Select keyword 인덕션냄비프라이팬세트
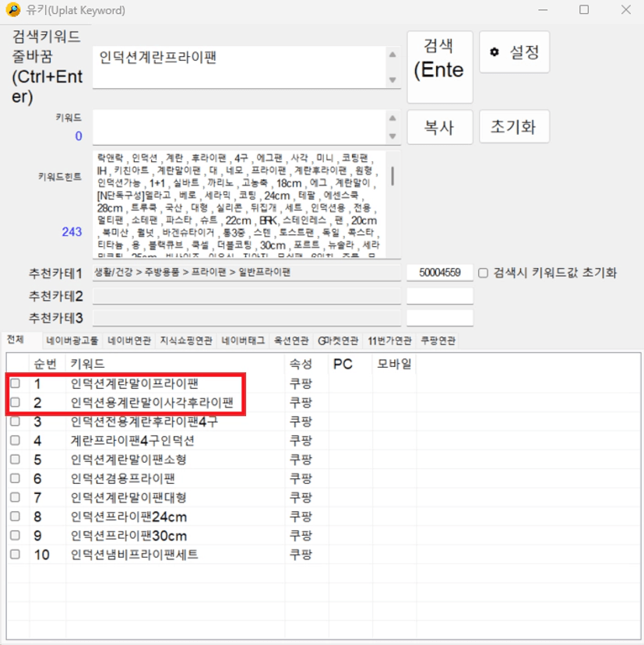644x645 pixels. click(135, 555)
